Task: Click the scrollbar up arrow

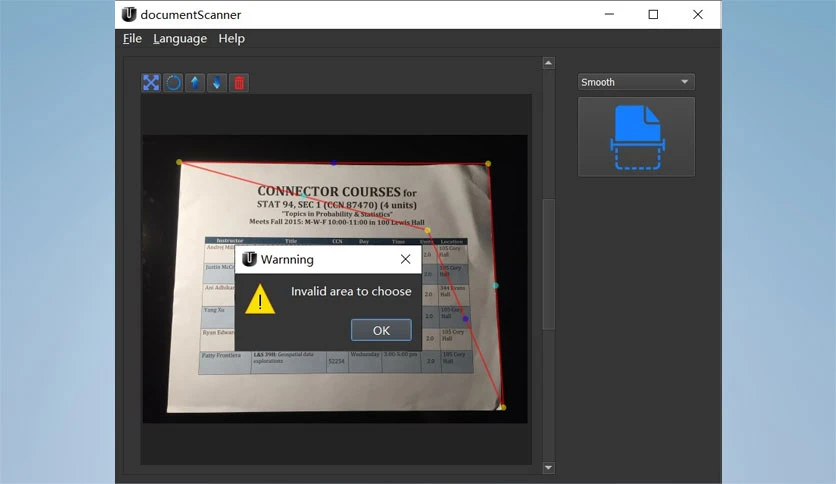Action: pyautogui.click(x=548, y=63)
